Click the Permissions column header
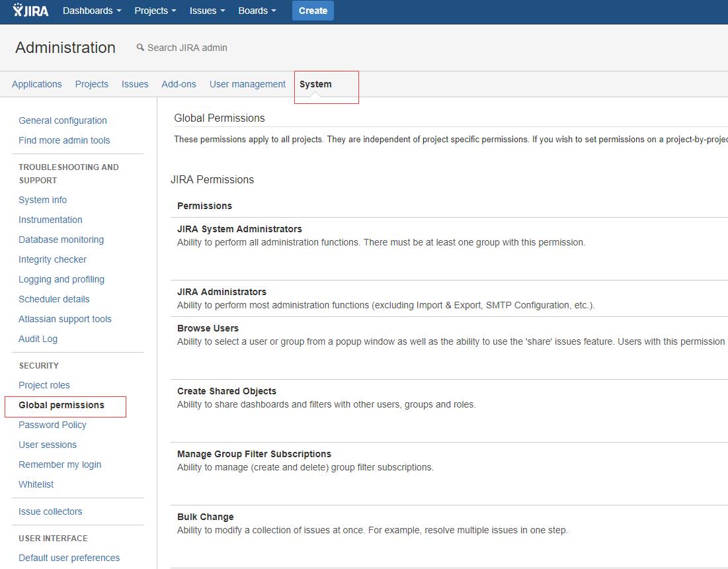Viewport: 728px width, 569px height. [x=205, y=206]
